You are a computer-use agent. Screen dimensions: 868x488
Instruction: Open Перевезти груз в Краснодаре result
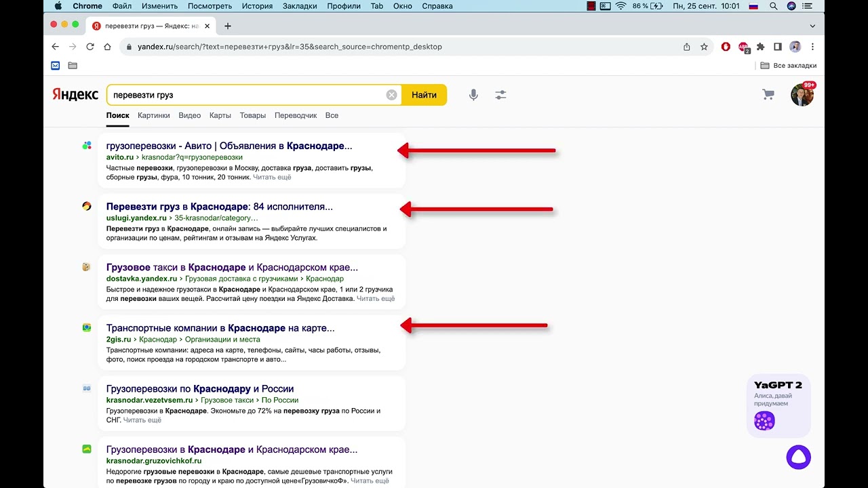(x=220, y=207)
